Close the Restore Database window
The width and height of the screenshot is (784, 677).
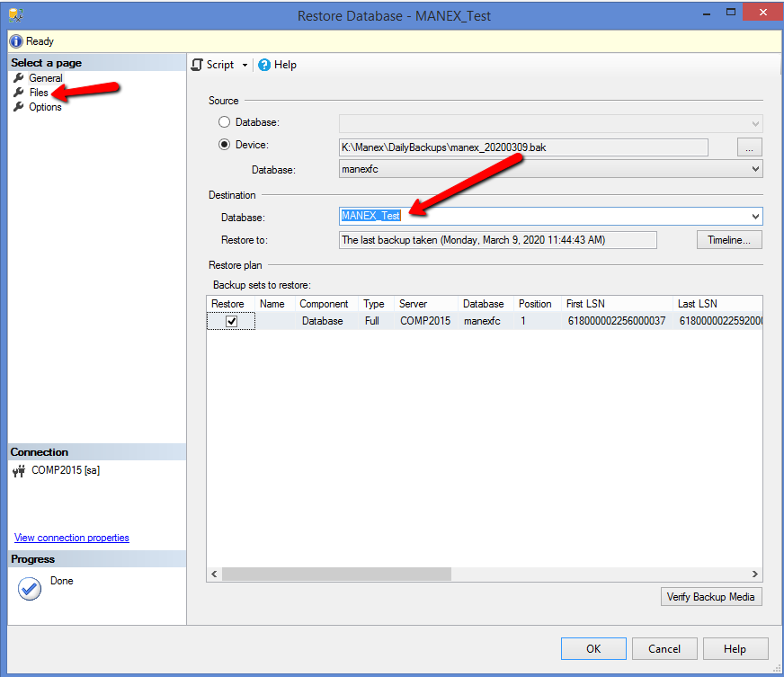point(763,13)
